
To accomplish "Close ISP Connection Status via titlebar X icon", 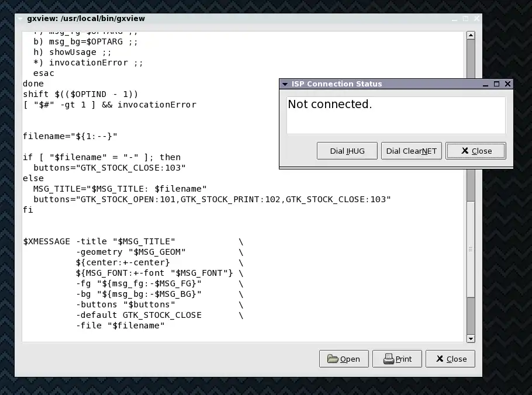I will [x=507, y=84].
